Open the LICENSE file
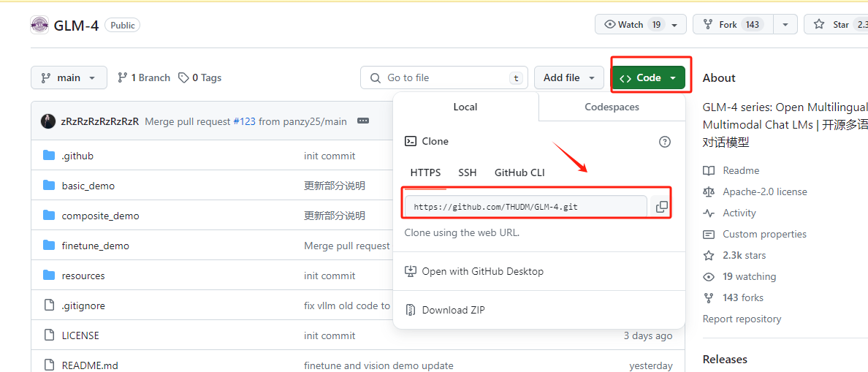The image size is (868, 372). (x=80, y=335)
